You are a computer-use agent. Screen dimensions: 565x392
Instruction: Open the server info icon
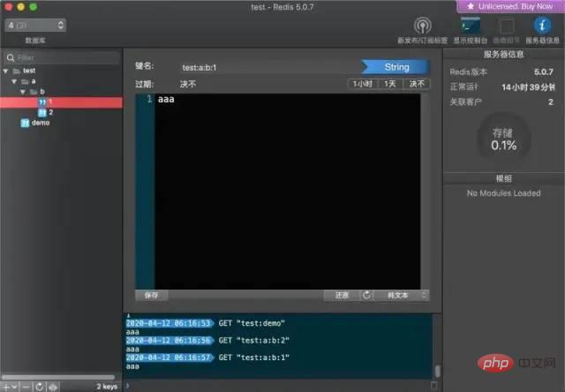tap(540, 26)
